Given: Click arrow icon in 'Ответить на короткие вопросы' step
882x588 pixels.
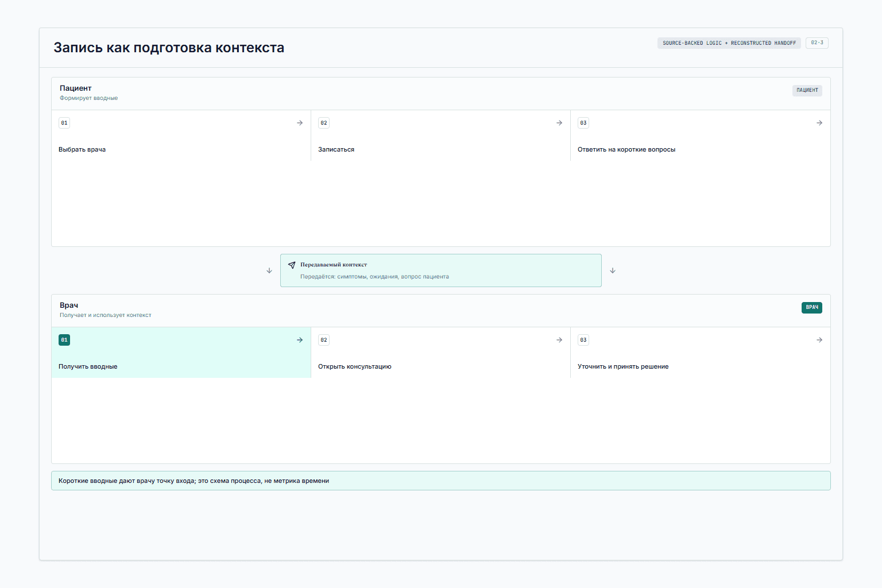Looking at the screenshot, I should (x=819, y=123).
